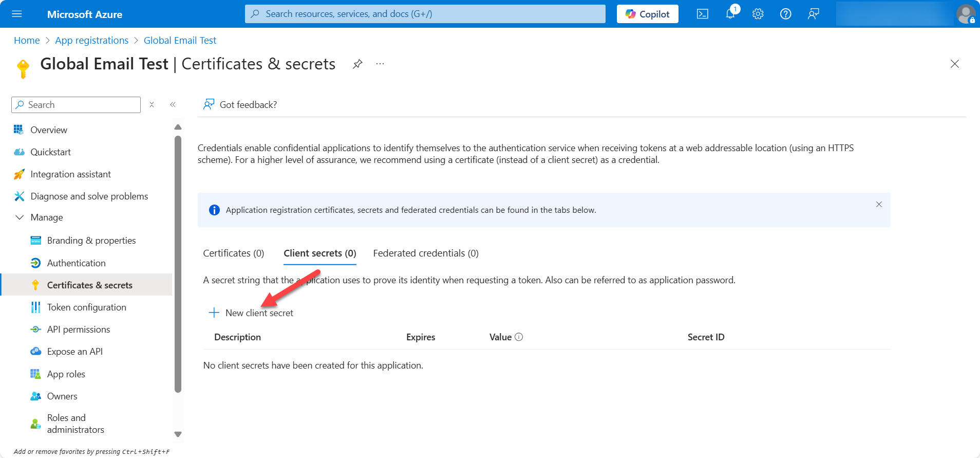Open the notifications bell
The width and height of the screenshot is (980, 458).
click(x=730, y=14)
